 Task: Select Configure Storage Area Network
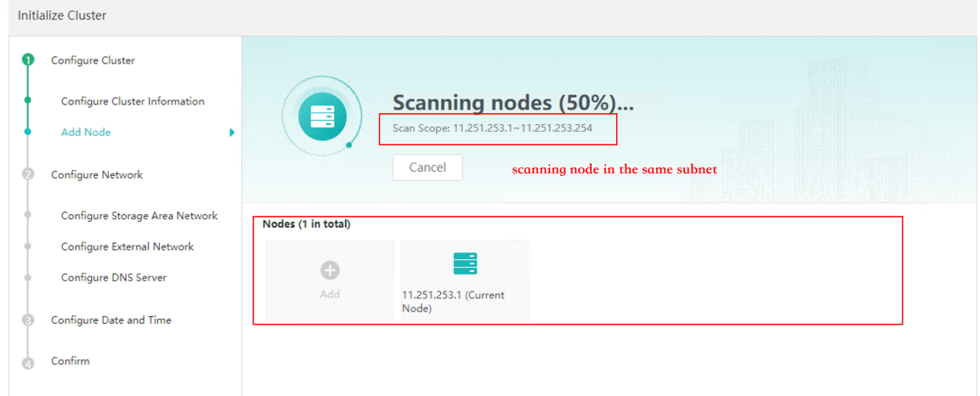tap(139, 216)
